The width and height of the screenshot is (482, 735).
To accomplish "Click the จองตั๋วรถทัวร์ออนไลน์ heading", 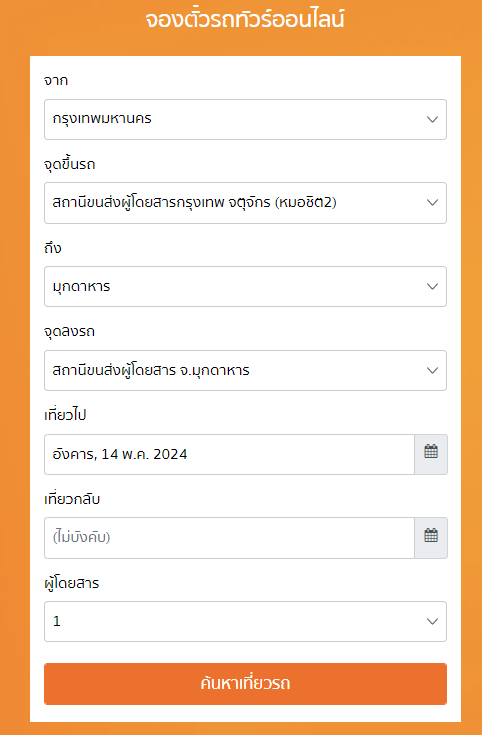I will pyautogui.click(x=245, y=20).
